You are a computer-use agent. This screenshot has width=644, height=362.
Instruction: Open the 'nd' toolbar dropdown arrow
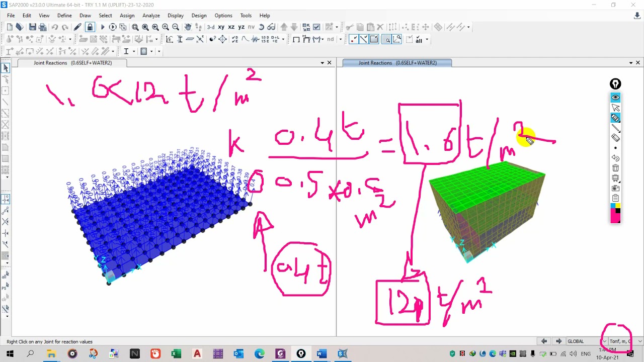(341, 39)
